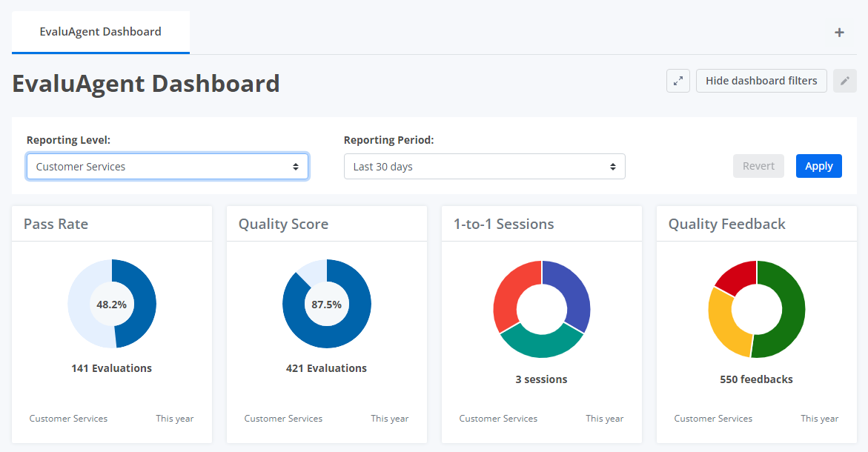Expand dashboard to fullscreen view
868x452 pixels.
[678, 81]
